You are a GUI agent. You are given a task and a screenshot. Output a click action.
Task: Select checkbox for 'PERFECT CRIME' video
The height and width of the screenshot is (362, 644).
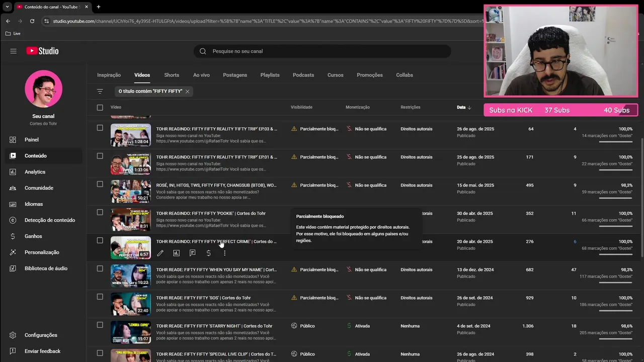click(x=100, y=240)
